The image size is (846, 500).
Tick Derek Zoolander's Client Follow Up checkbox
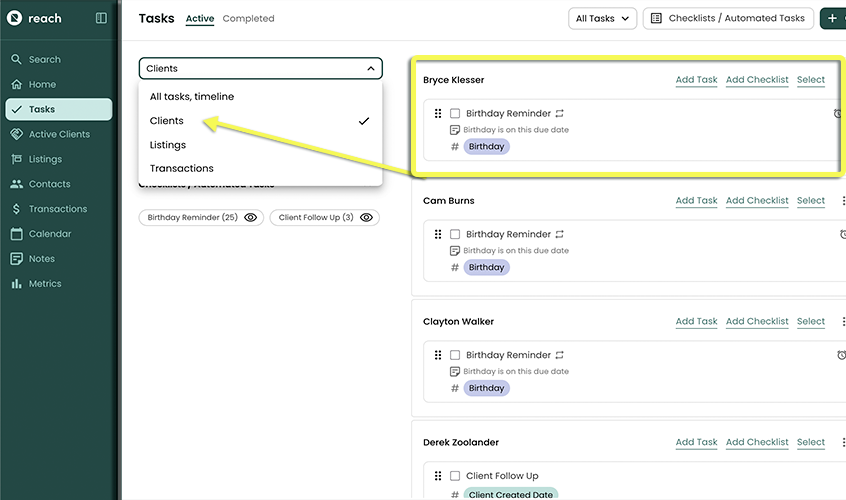pyautogui.click(x=455, y=476)
